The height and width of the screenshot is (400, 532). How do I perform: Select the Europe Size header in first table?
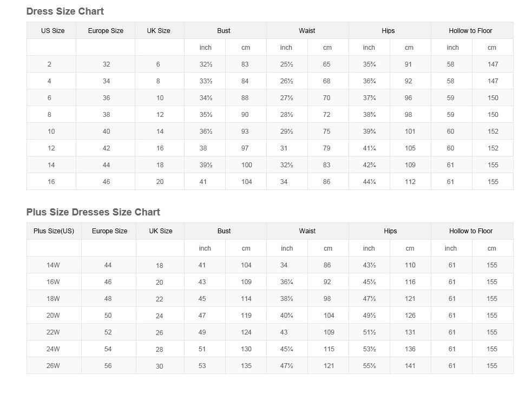click(106, 31)
